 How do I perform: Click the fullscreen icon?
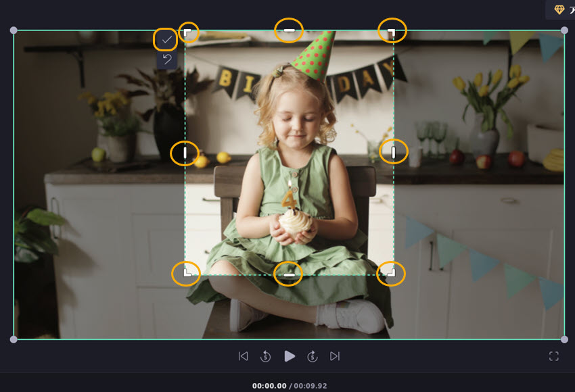tap(554, 356)
